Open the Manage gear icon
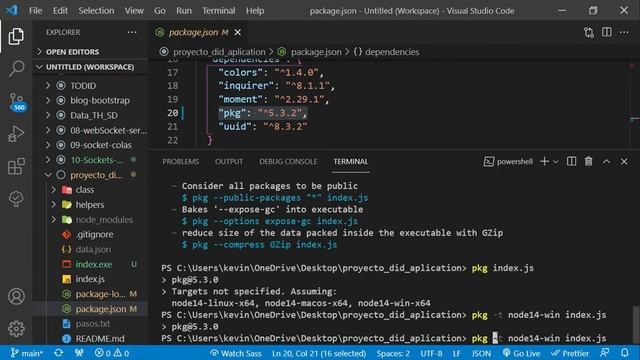This screenshot has width=640, height=360. click(16, 328)
